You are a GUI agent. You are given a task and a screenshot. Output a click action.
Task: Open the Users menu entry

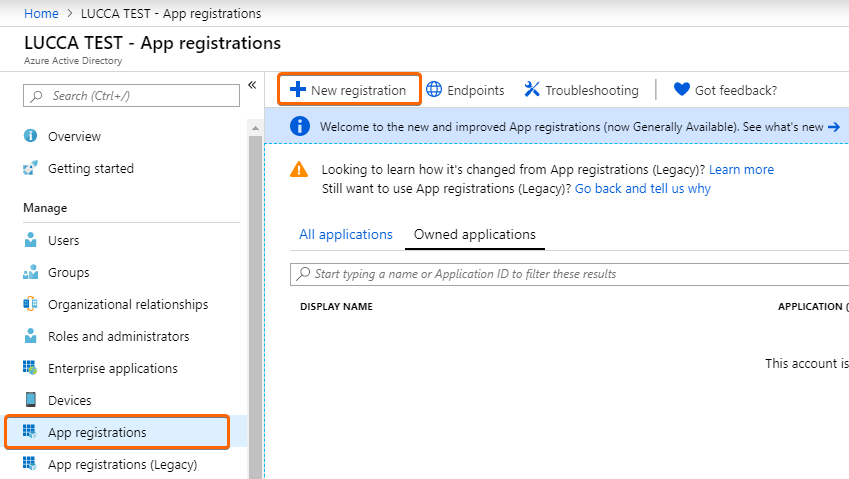pos(63,240)
